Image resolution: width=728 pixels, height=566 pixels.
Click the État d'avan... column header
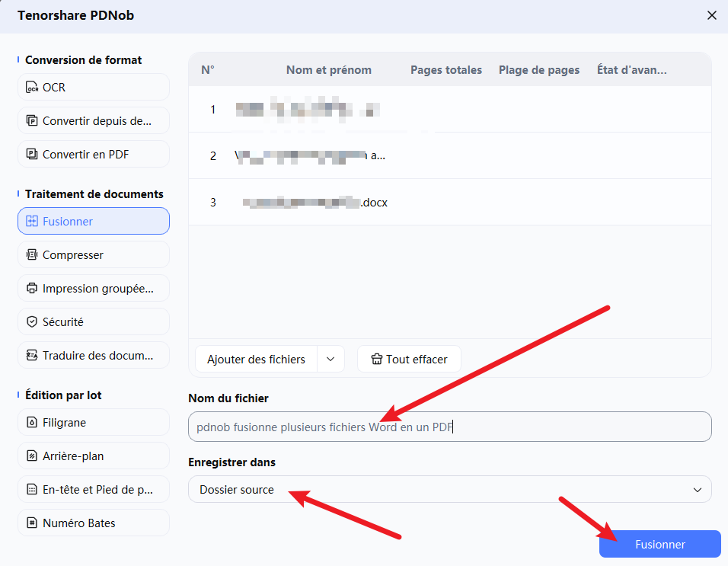(631, 70)
